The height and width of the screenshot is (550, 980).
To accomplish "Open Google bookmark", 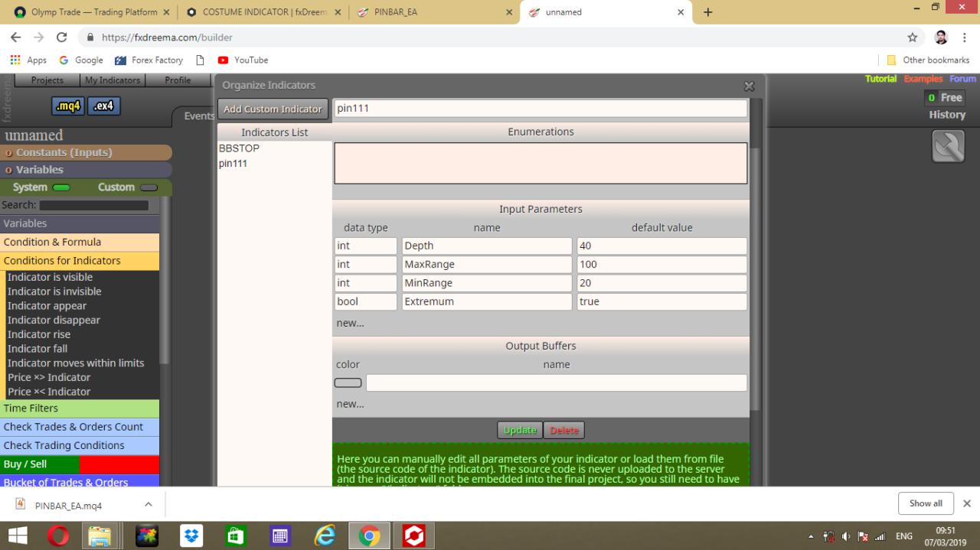I will point(80,60).
